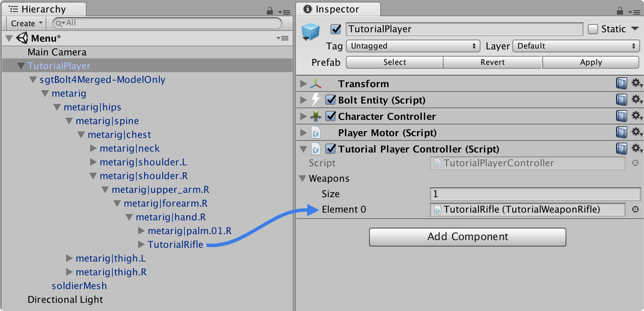Screen dimensions: 644x311
Task: Collapse the Tutorial Player Controller component
Action: pos(304,149)
